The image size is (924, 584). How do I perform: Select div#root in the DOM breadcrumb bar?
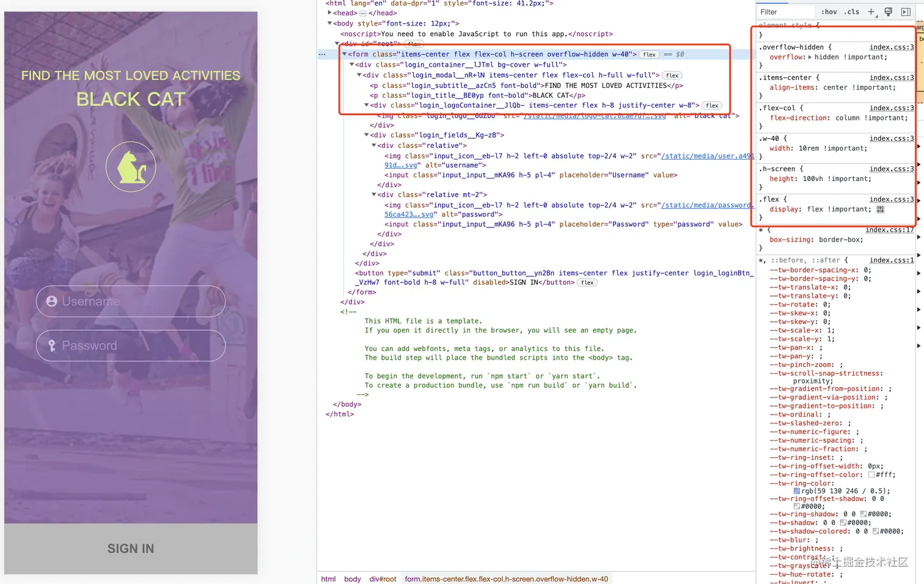pyautogui.click(x=383, y=579)
